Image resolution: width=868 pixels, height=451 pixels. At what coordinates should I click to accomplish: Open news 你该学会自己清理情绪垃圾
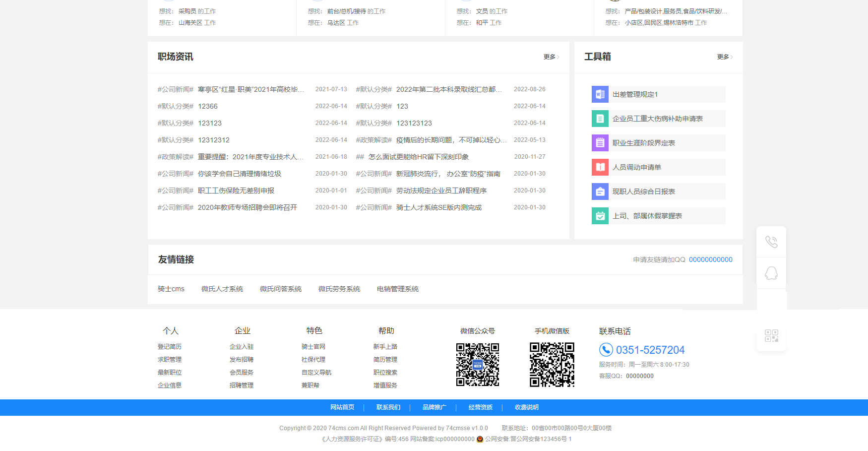click(240, 174)
